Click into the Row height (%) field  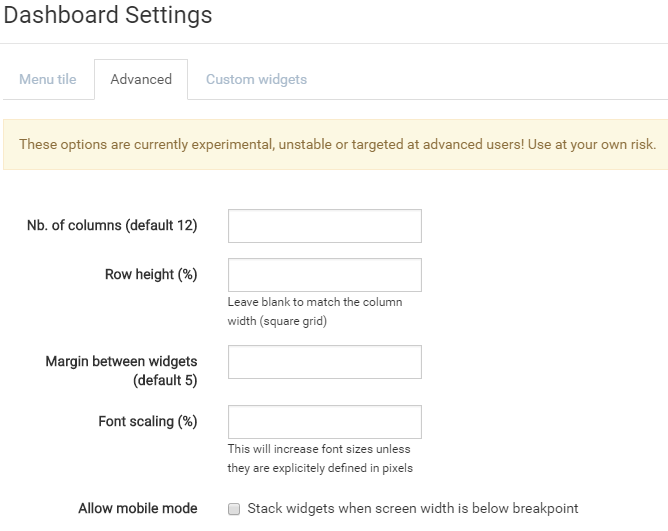(325, 275)
